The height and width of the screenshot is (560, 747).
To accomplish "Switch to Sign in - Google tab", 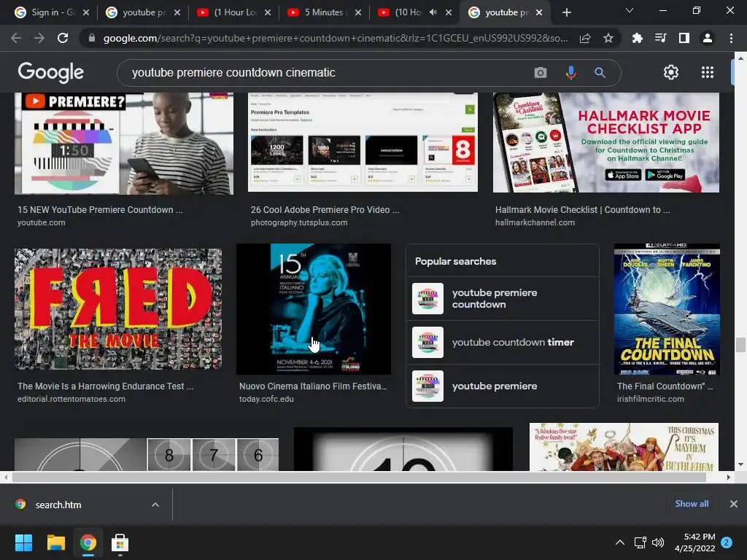I will (53, 12).
